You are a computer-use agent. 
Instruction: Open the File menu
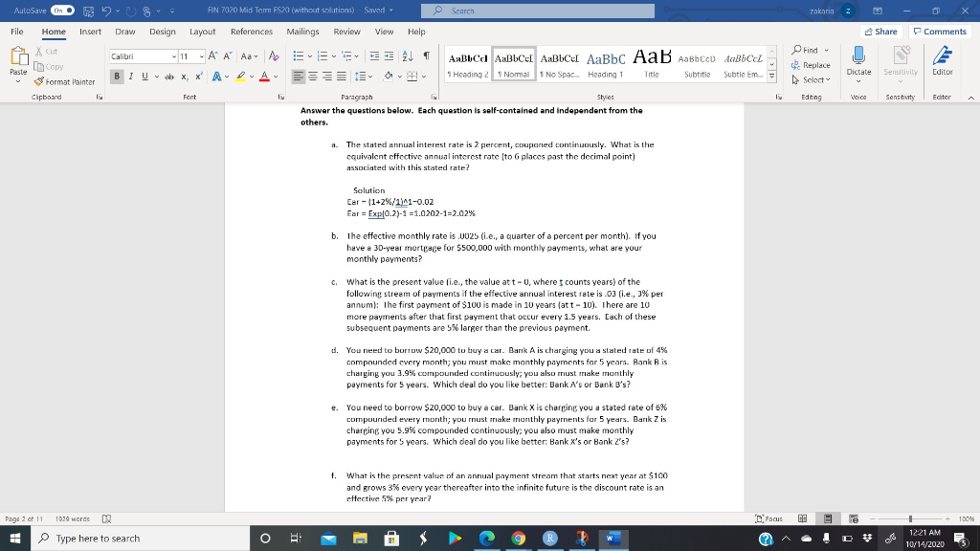(17, 32)
